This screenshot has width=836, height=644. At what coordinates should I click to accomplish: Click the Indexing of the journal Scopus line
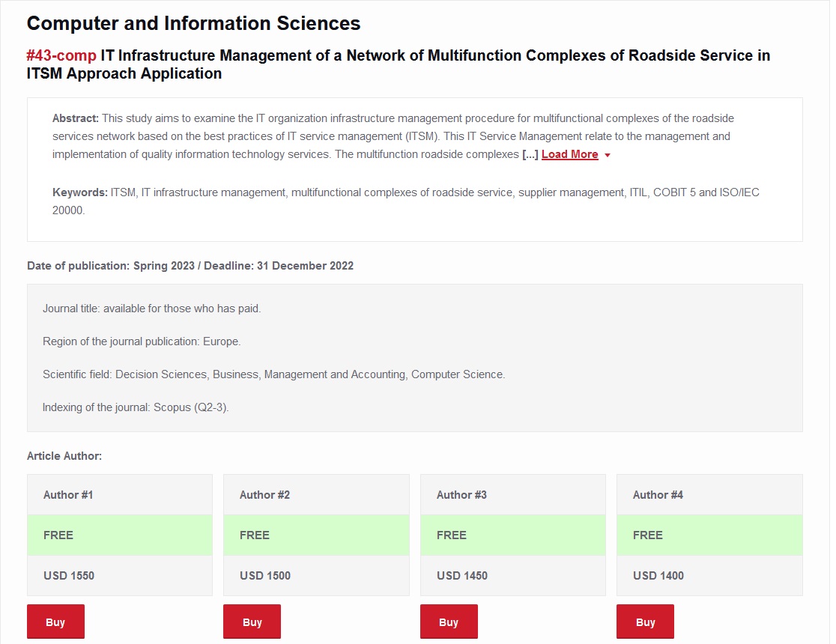[136, 408]
